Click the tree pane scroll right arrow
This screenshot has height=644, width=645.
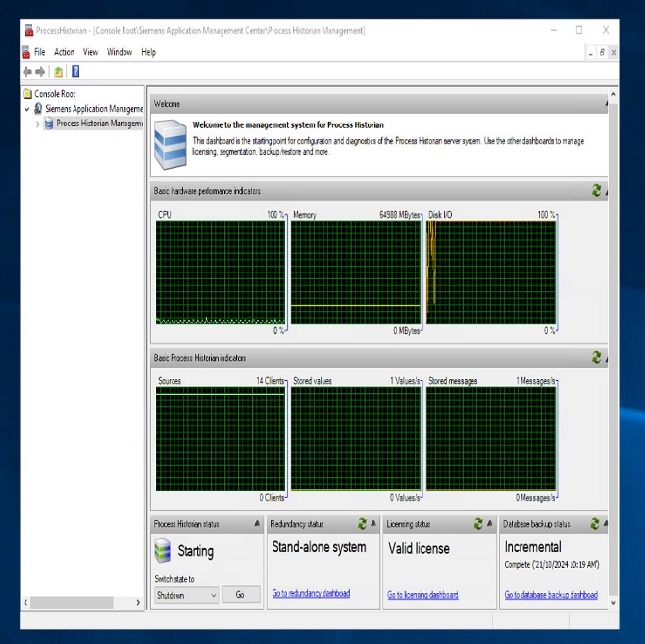[x=138, y=603]
